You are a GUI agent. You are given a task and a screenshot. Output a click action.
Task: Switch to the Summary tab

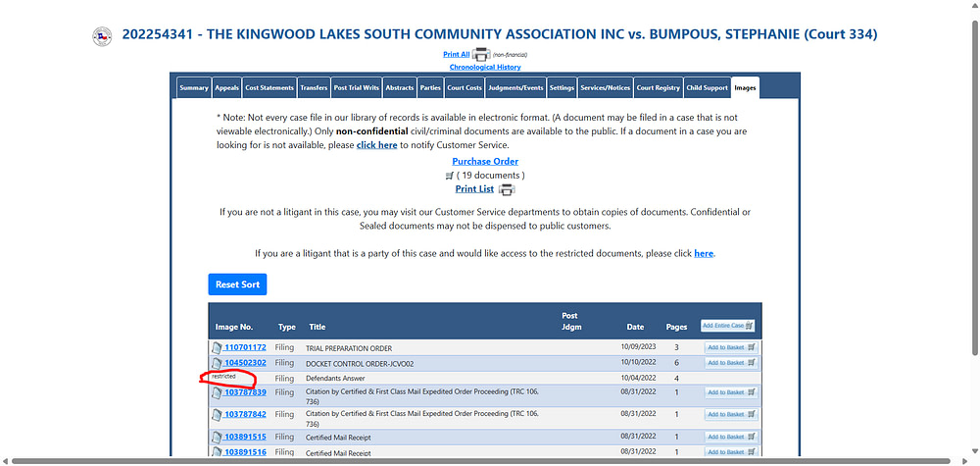tap(194, 88)
